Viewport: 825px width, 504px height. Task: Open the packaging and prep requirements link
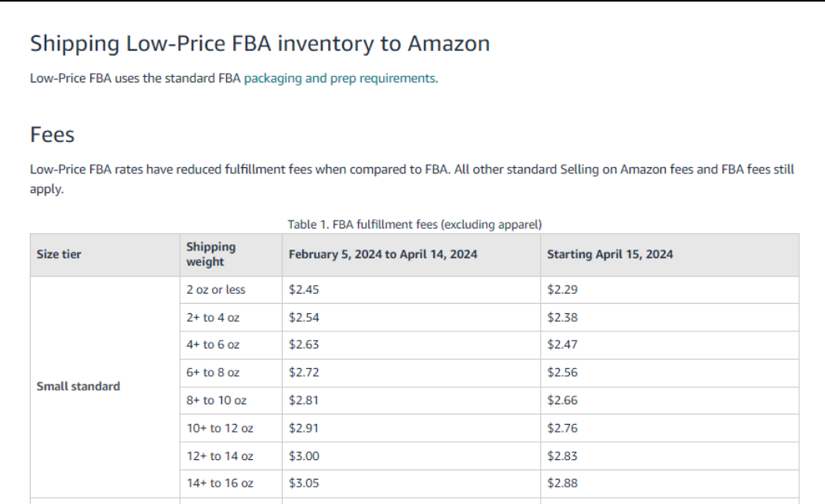(339, 79)
